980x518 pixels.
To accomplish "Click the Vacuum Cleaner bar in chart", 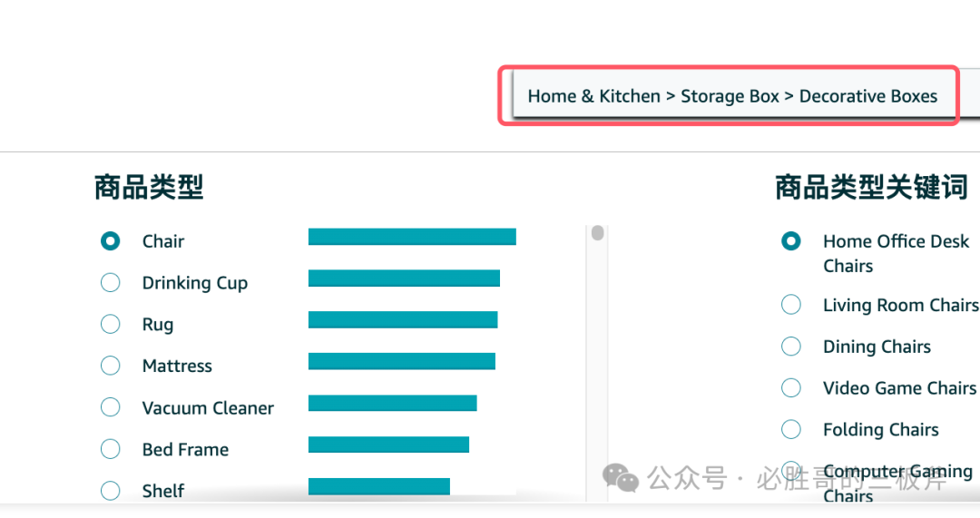I will [x=392, y=403].
